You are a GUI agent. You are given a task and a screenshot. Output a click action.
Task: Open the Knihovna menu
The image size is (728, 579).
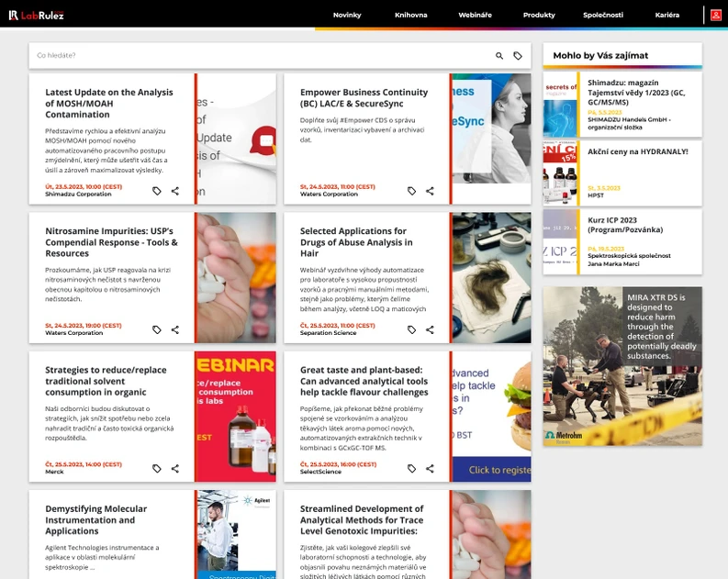(x=411, y=15)
